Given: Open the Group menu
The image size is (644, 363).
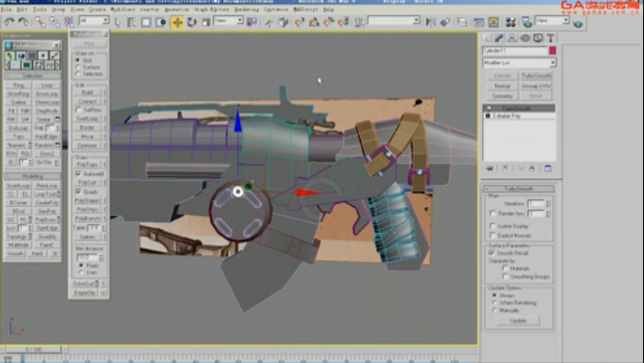Looking at the screenshot, I should pyautogui.click(x=58, y=9).
